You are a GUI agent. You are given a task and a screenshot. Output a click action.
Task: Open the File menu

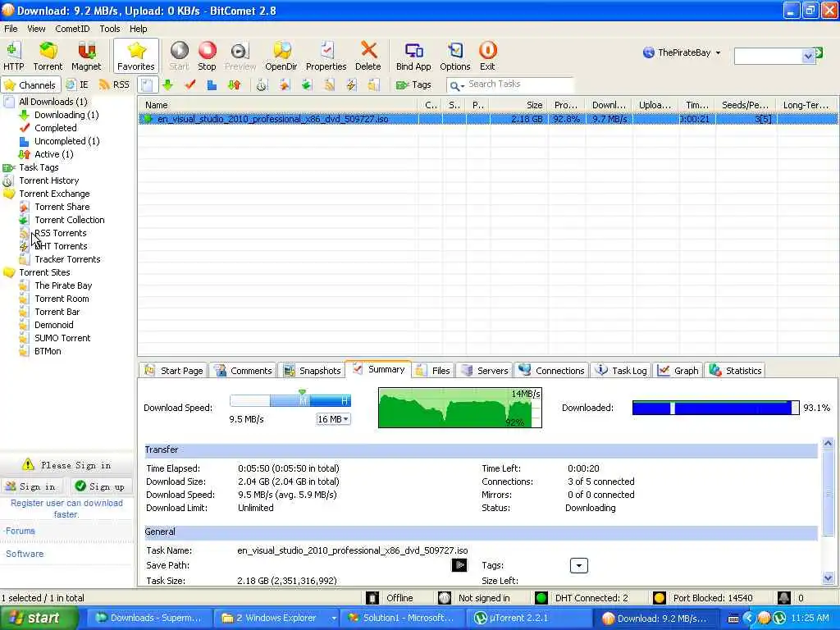coord(11,29)
